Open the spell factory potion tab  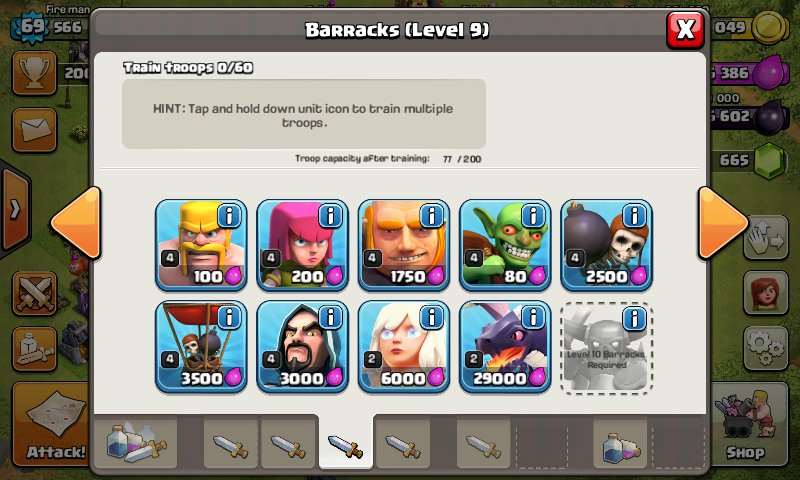coord(620,442)
